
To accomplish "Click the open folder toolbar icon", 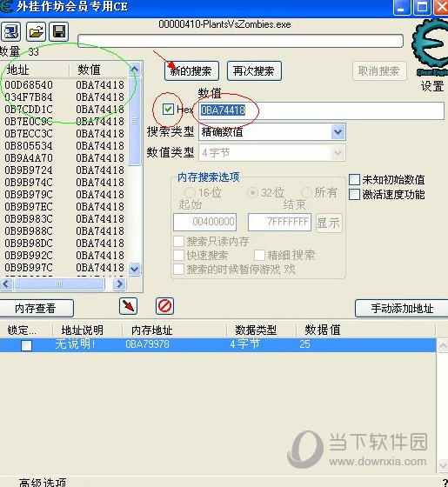I will pos(36,31).
